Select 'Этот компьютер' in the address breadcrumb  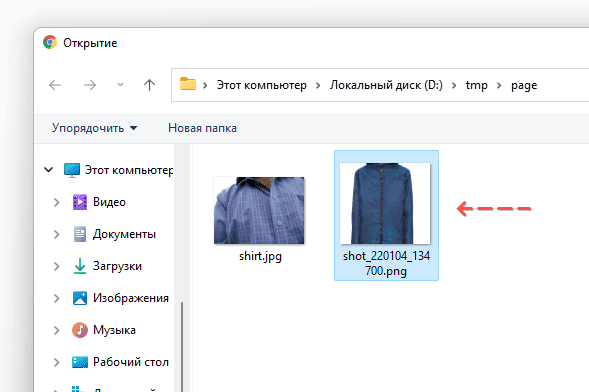click(x=261, y=85)
